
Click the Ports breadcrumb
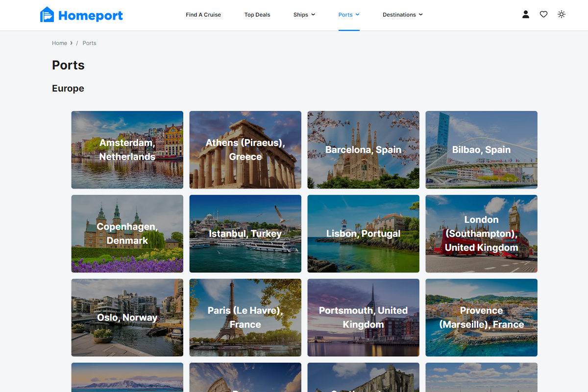click(x=89, y=43)
